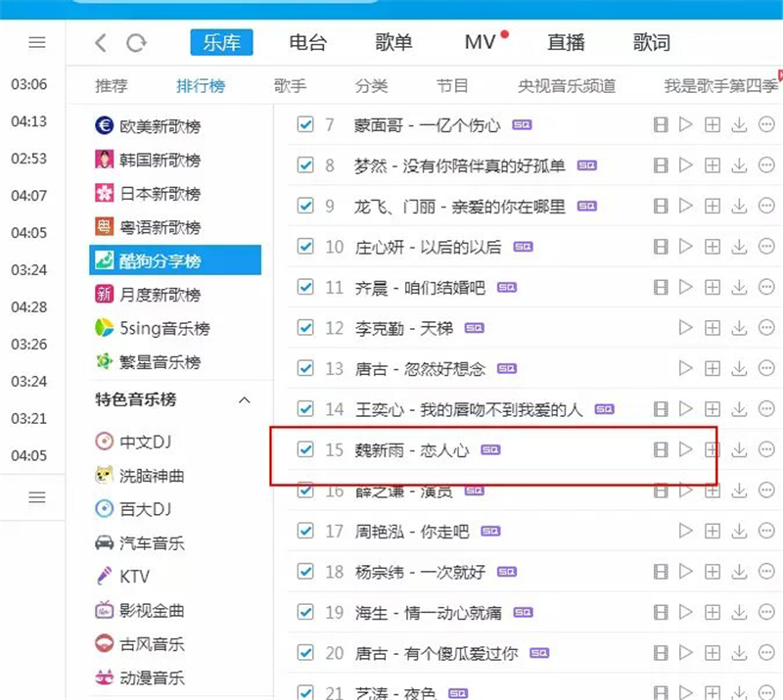This screenshot has width=783, height=700.
Task: Open MV for song 14 王奕心
Action: point(661,409)
